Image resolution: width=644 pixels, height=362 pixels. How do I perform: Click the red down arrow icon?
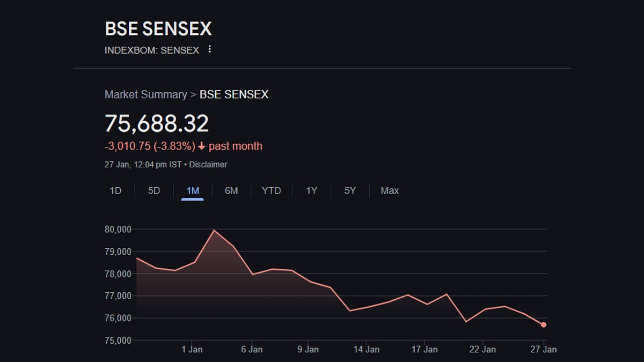tap(202, 146)
